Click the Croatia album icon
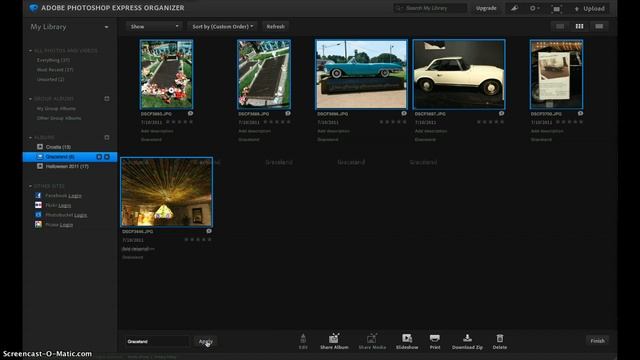The image size is (640, 360). click(40, 147)
